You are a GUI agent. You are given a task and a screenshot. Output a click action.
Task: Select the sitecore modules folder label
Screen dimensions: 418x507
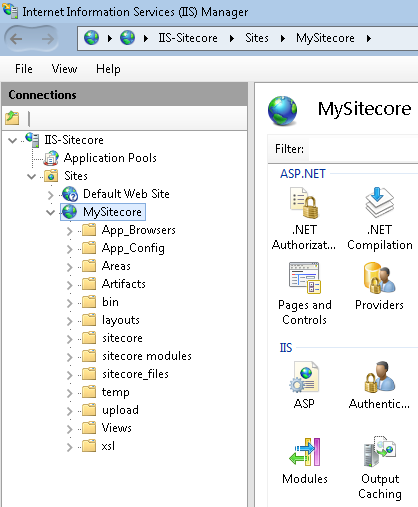[x=147, y=356]
